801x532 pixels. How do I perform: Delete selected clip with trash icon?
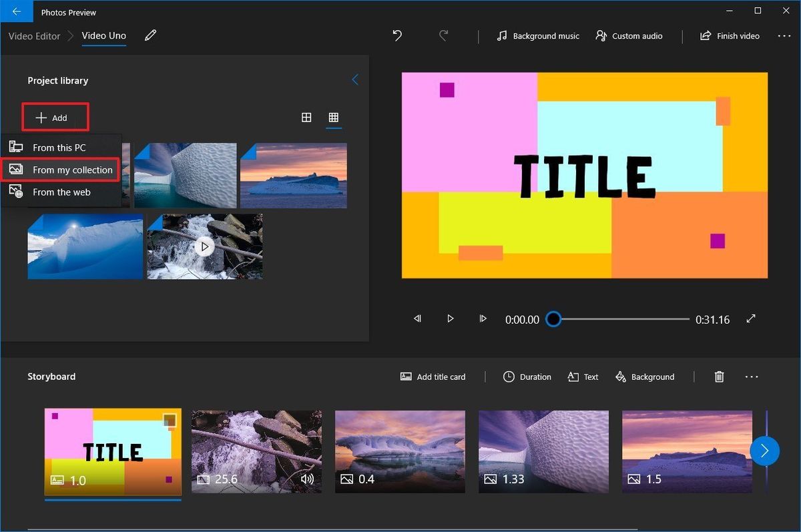[719, 376]
